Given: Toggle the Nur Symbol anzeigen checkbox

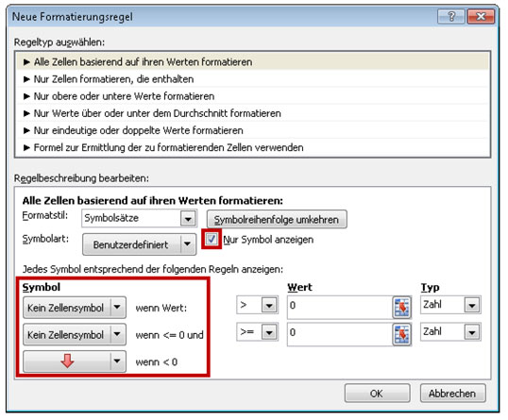Looking at the screenshot, I should (x=212, y=239).
